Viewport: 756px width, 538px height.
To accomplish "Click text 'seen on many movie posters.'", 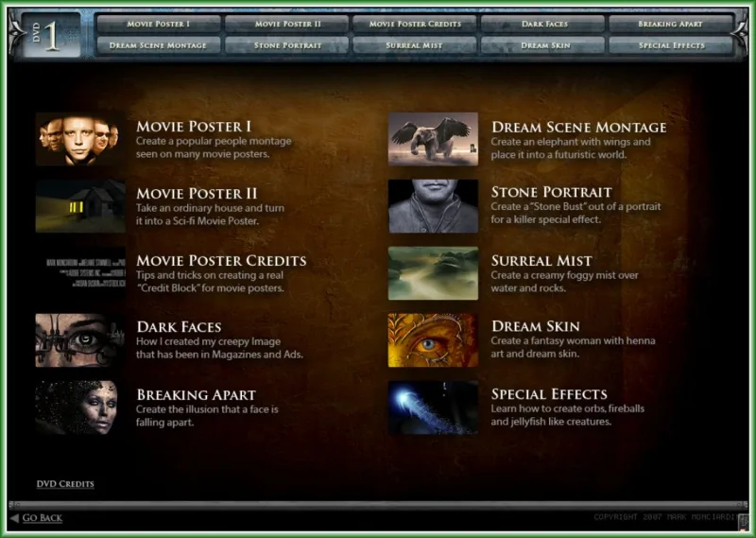I will 202,154.
